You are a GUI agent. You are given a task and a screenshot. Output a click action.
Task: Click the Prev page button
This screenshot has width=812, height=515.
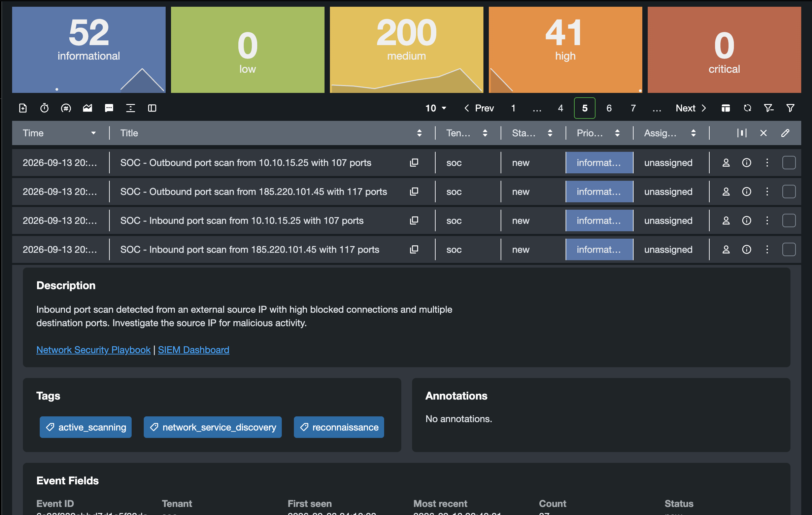tap(479, 108)
